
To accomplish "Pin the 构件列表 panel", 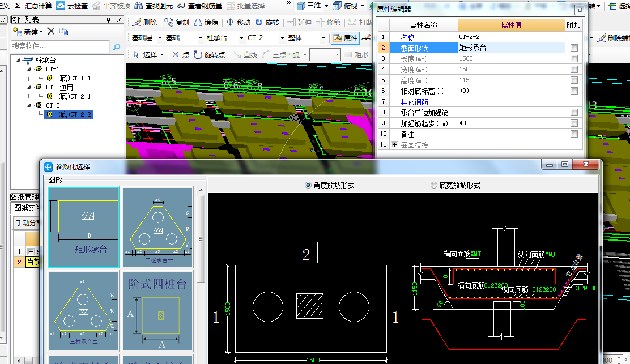I will (108, 20).
